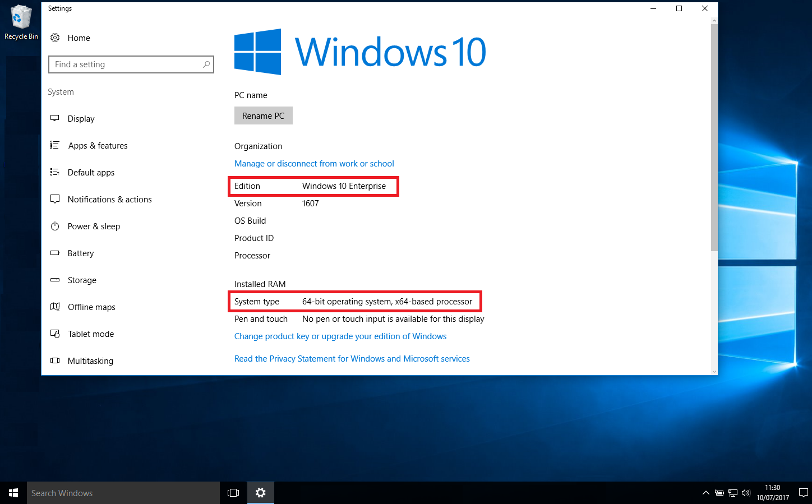Open the volume control in system tray
The height and width of the screenshot is (504, 812).
[x=746, y=493]
